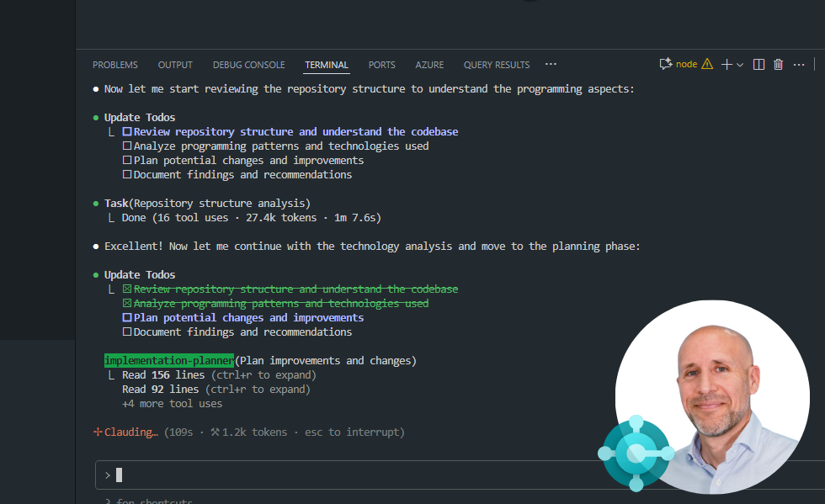Expand additional panel tabs via ellipsis after QUERY RESULTS
Screen dimensions: 825x504
[551, 65]
